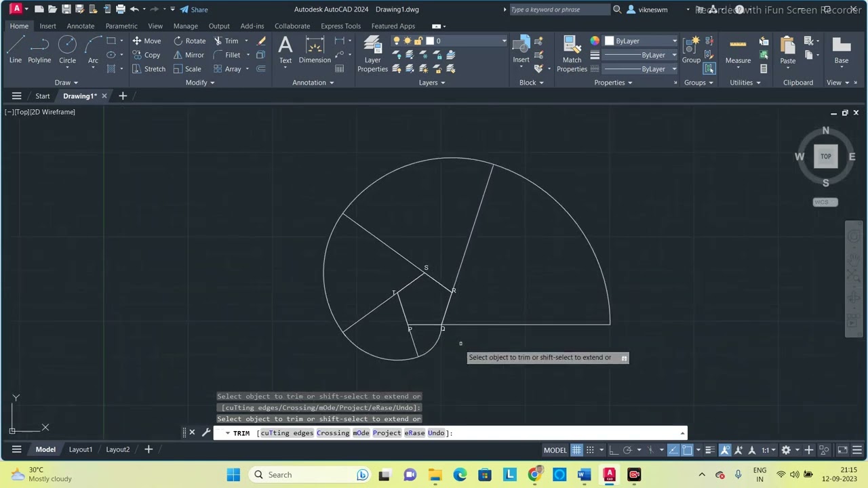Click the keyword search field

[x=559, y=9]
